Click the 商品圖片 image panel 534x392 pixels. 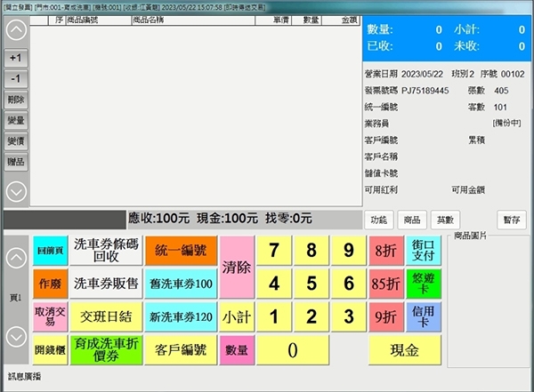489,301
